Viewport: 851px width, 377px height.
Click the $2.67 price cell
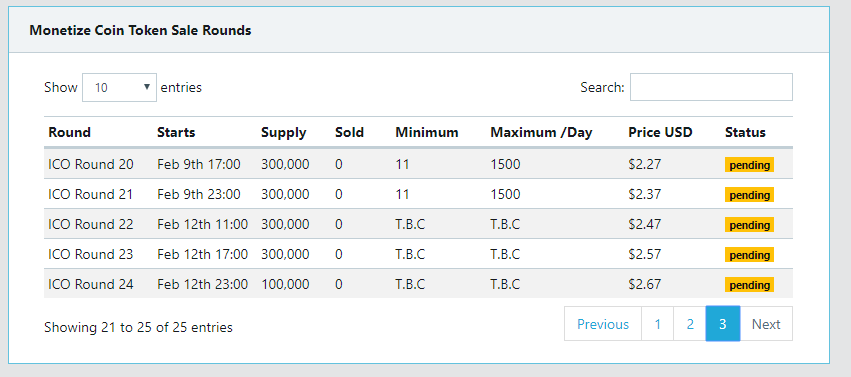tap(645, 284)
